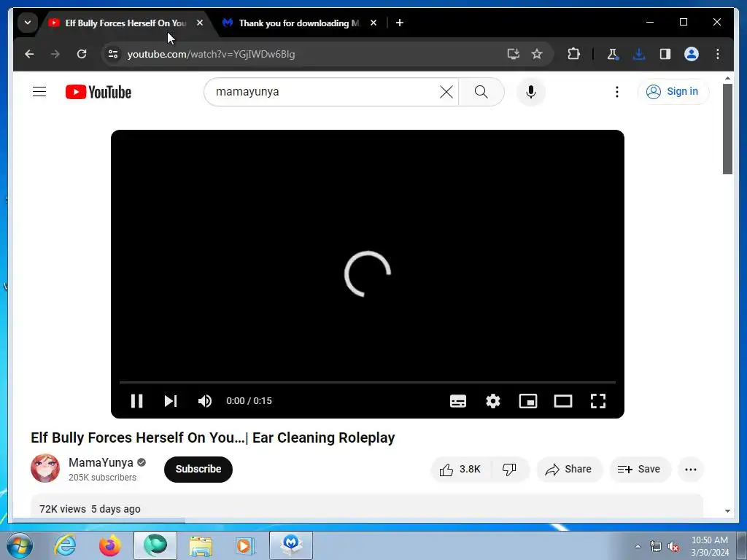Click the video progress bar

pos(368,382)
